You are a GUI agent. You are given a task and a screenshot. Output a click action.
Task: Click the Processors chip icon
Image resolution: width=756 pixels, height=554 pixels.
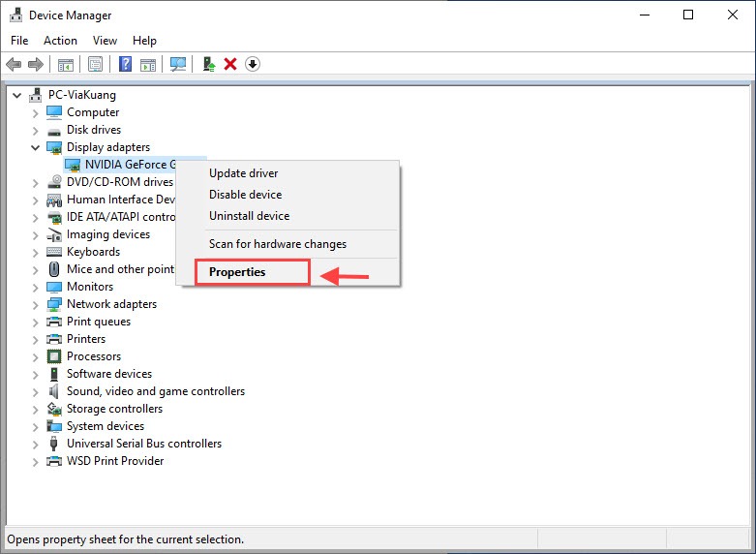pyautogui.click(x=54, y=356)
